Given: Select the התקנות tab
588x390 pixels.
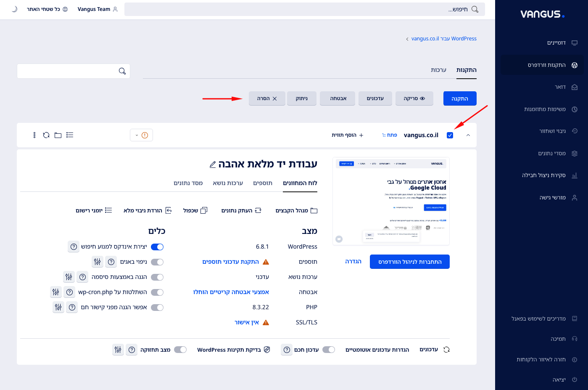Looking at the screenshot, I should (467, 70).
